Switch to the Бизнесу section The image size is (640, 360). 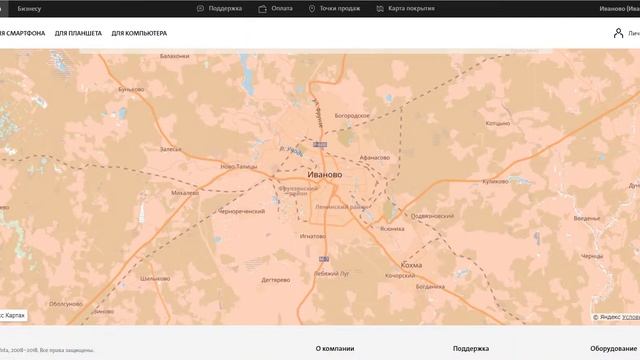pyautogui.click(x=29, y=9)
